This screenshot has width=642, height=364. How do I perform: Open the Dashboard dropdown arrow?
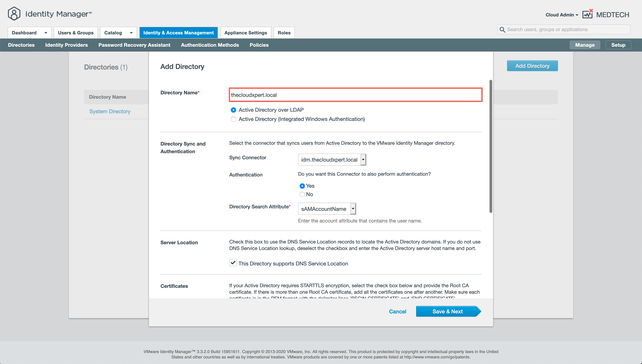(x=45, y=33)
